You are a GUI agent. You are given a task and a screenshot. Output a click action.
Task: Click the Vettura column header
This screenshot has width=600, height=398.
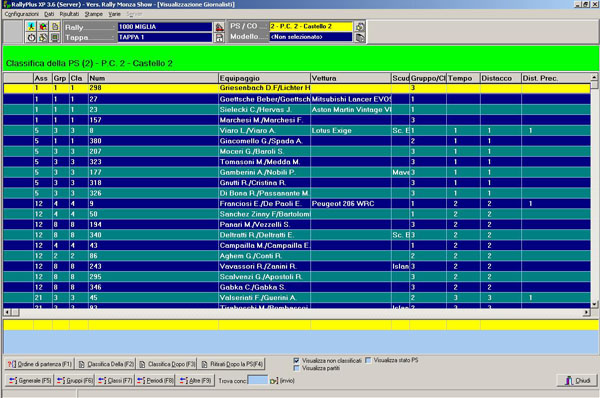(x=351, y=78)
